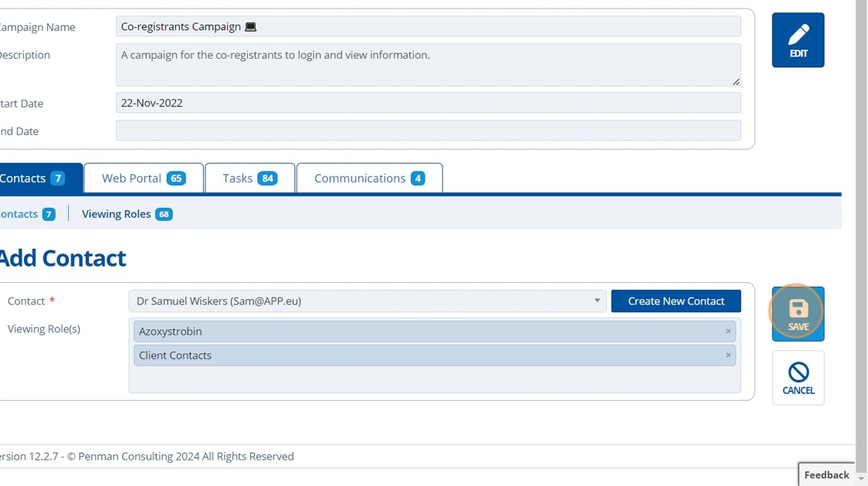Click the Edit pencil icon button
The width and height of the screenshot is (868, 486).
797,40
